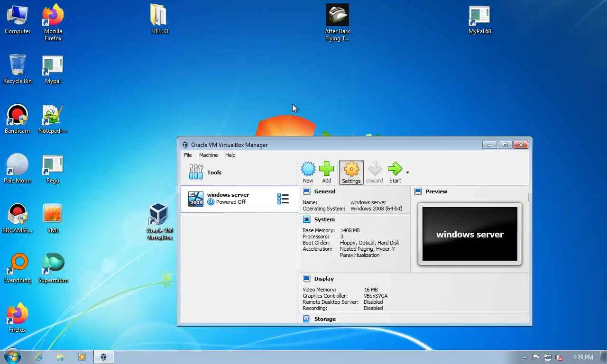Click the Mypal desktop shortcut
Screen dimensions: 607x364
[53, 69]
